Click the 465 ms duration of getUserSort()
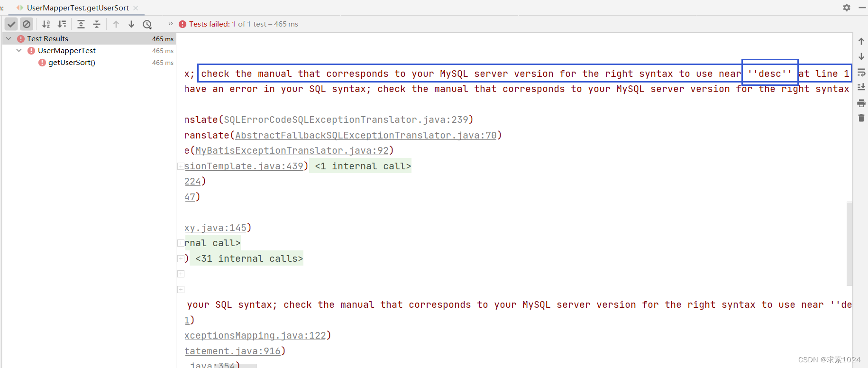Image resolution: width=868 pixels, height=368 pixels. (x=163, y=63)
